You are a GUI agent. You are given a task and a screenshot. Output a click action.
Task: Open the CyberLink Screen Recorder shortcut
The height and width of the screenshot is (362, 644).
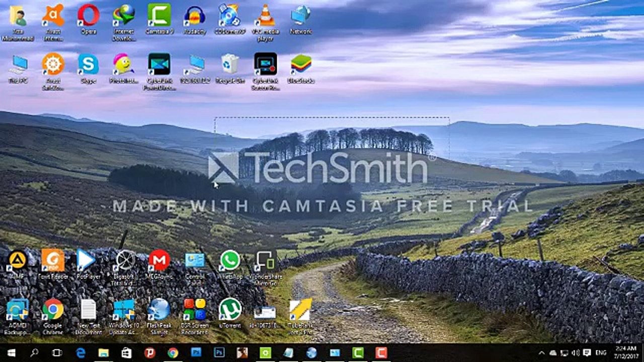(265, 71)
